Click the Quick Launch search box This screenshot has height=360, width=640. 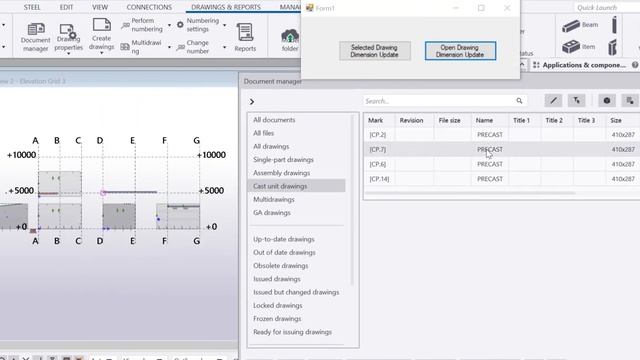coord(607,7)
